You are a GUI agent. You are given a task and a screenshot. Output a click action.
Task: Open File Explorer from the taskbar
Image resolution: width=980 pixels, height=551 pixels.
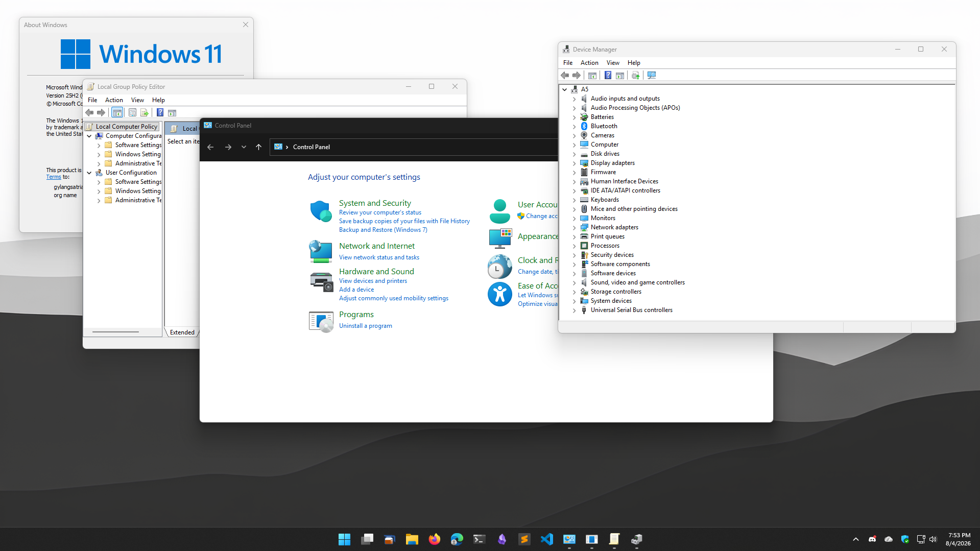click(412, 539)
